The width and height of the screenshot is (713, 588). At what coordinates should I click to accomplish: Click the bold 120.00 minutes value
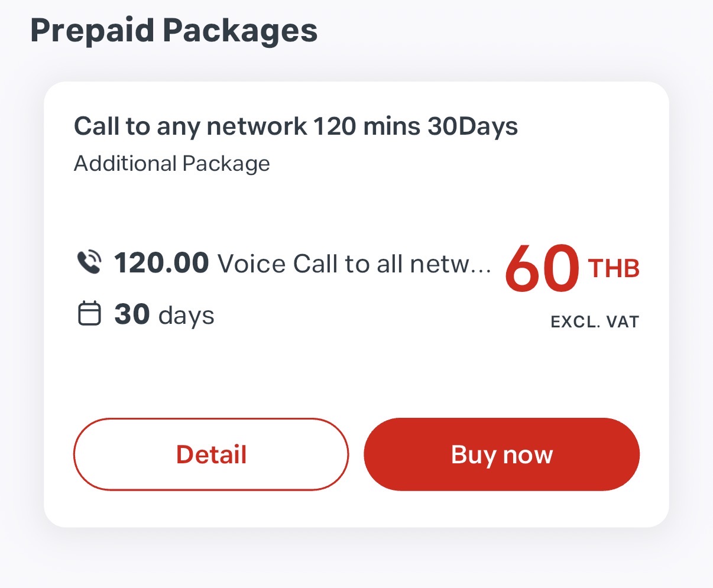(x=161, y=263)
